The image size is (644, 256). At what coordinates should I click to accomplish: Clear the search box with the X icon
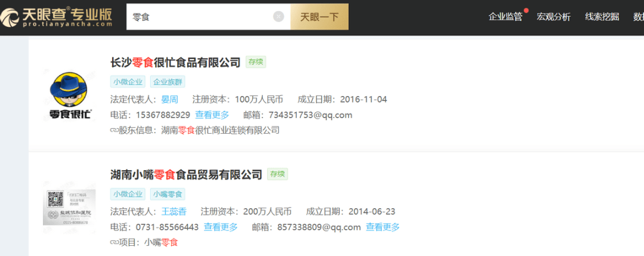click(x=278, y=17)
